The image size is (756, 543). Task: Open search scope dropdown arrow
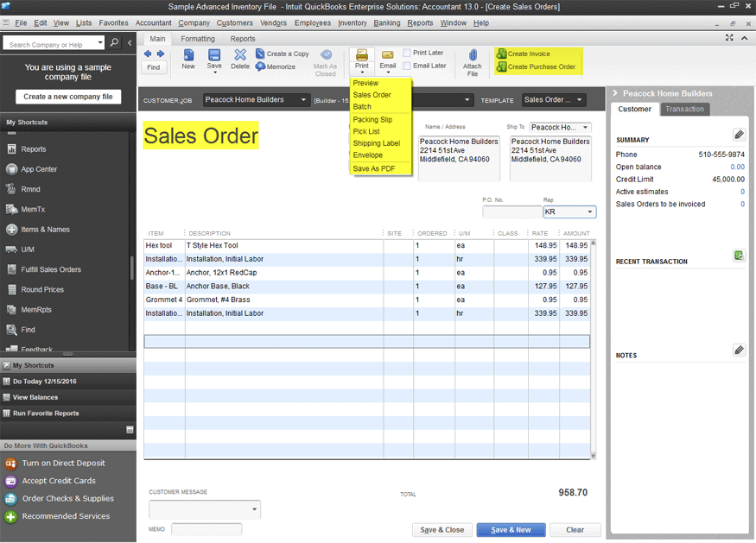(100, 42)
